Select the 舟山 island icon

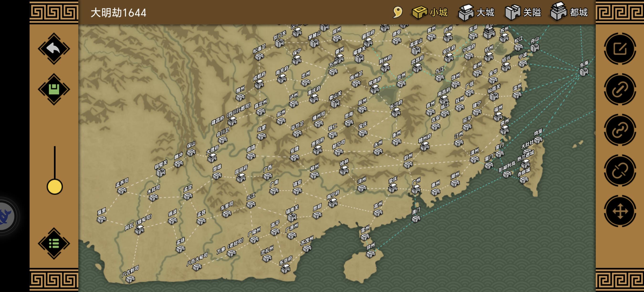pyautogui.click(x=535, y=47)
